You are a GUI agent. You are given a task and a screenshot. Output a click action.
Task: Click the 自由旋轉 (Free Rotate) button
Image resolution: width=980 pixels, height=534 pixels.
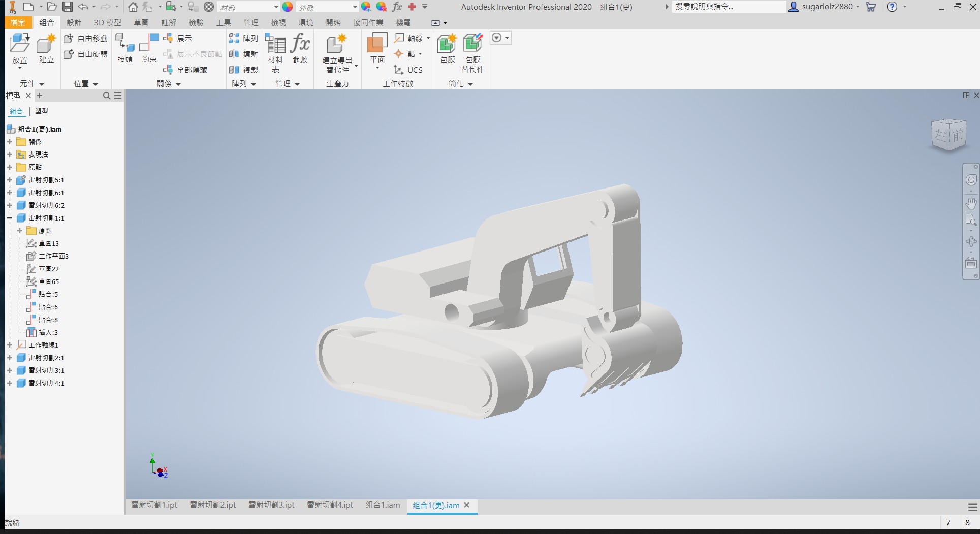coord(86,54)
